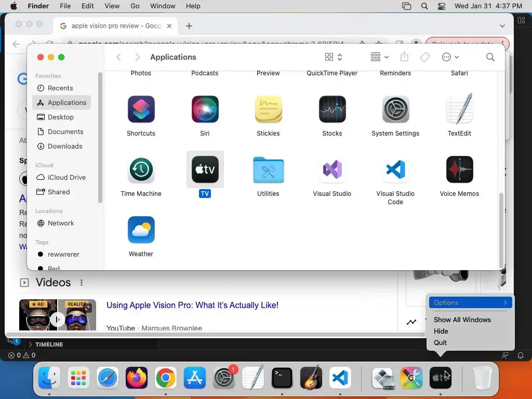This screenshot has height=399, width=532.
Task: Click the Finder Share toolbar icon
Action: (x=404, y=57)
